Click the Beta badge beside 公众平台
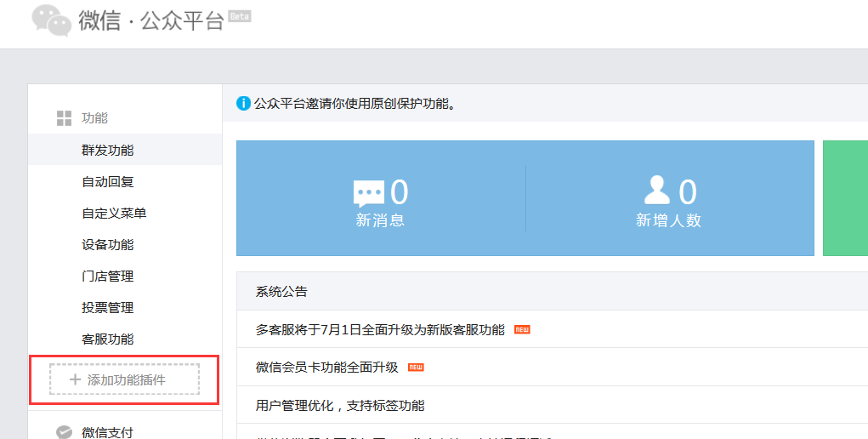This screenshot has height=439, width=868. (240, 16)
